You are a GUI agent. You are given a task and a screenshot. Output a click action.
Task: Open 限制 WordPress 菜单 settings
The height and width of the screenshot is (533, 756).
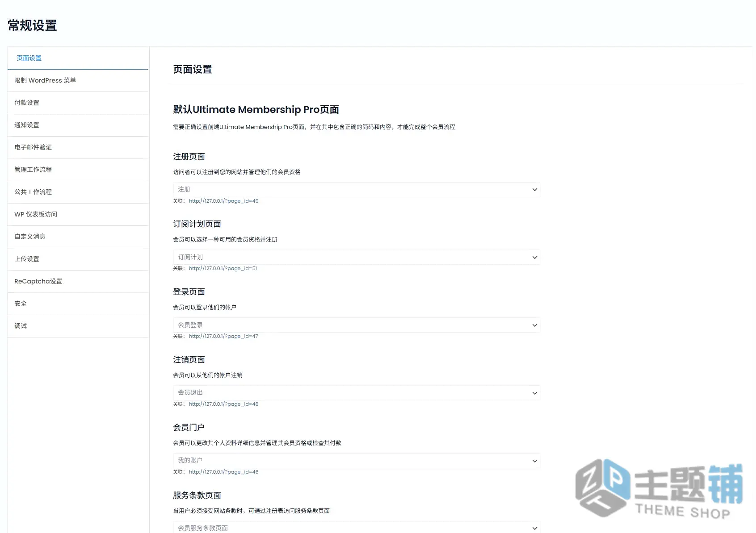click(78, 80)
